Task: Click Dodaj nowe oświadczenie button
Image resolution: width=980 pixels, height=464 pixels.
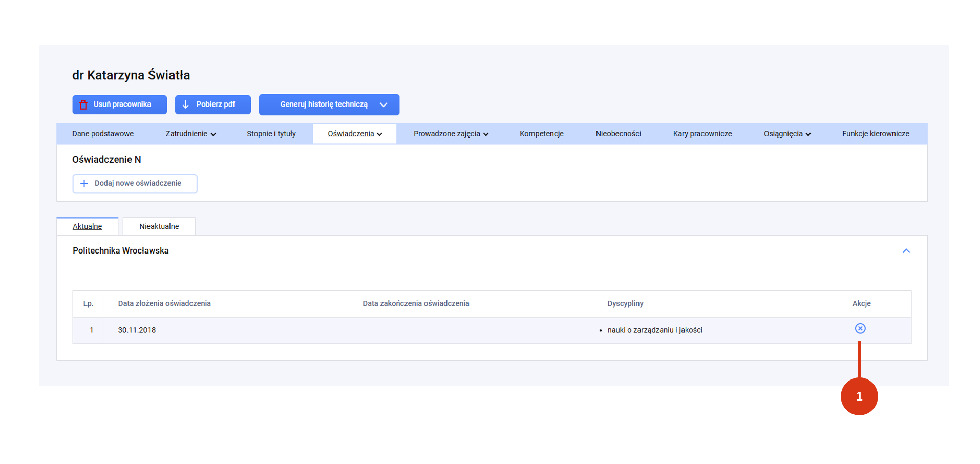Action: point(135,183)
